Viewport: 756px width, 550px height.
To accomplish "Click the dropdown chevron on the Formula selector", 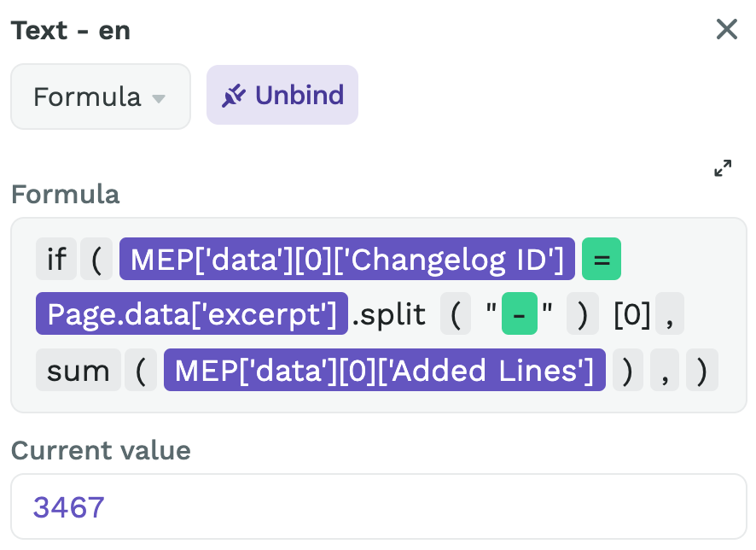I will 159,97.
